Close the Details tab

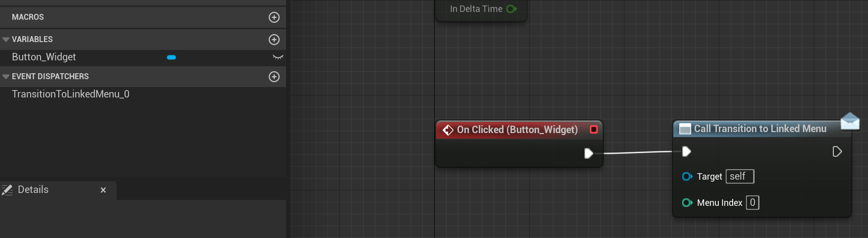tap(103, 190)
